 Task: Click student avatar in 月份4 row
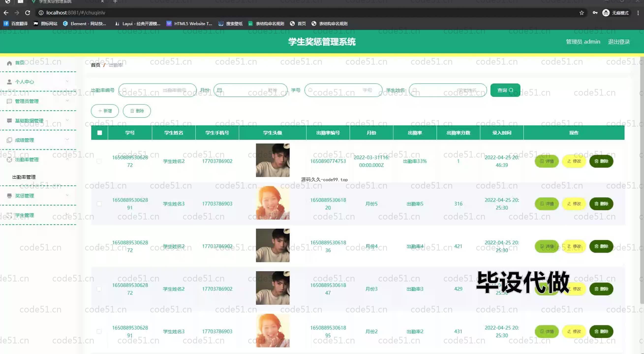tap(273, 245)
